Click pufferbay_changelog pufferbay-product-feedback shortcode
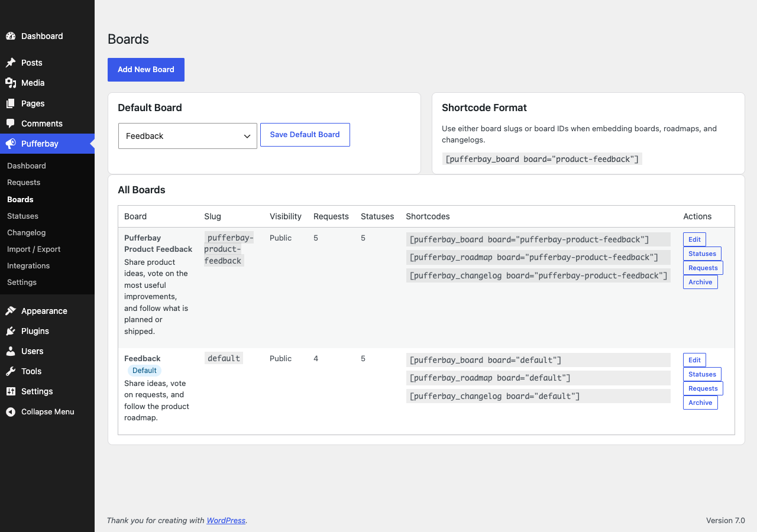Screen dimensions: 757x532 click(x=538, y=275)
